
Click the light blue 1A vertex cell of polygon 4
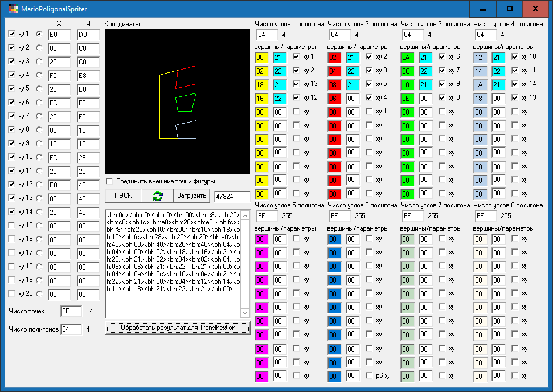[x=480, y=85]
